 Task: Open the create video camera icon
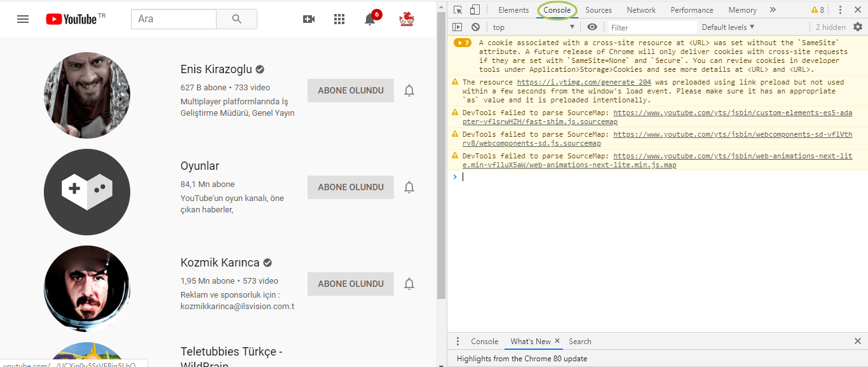(x=309, y=19)
